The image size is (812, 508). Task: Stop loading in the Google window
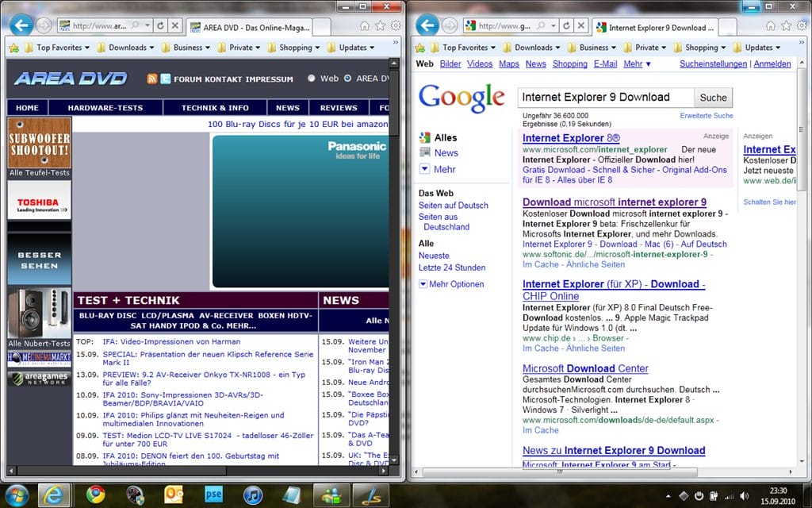581,26
